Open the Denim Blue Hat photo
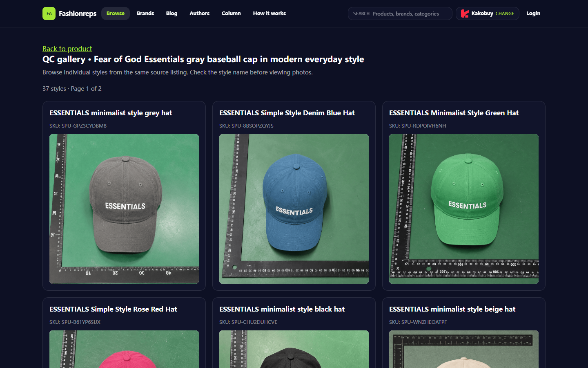 294,209
